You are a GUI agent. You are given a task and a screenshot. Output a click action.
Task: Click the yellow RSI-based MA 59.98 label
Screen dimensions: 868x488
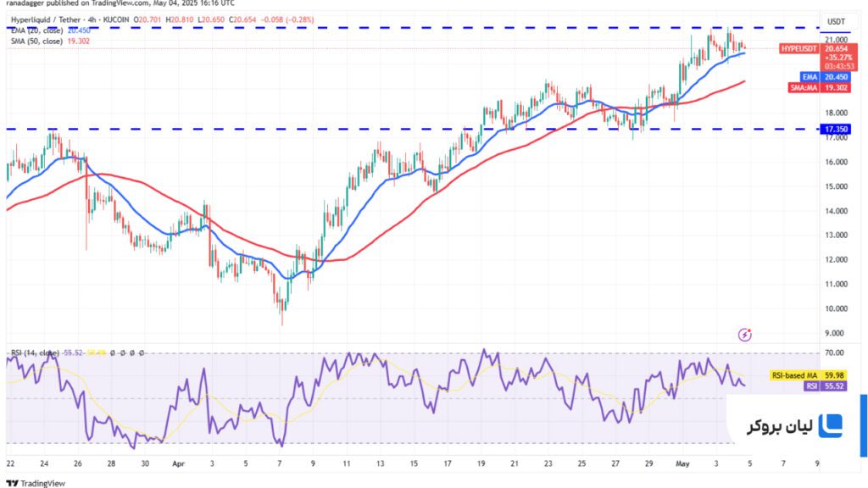(x=808, y=375)
